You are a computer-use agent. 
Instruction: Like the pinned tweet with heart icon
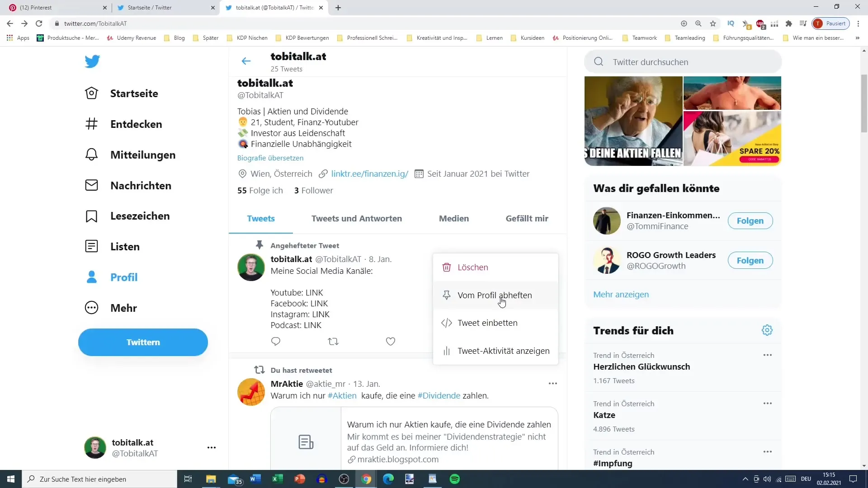391,342
